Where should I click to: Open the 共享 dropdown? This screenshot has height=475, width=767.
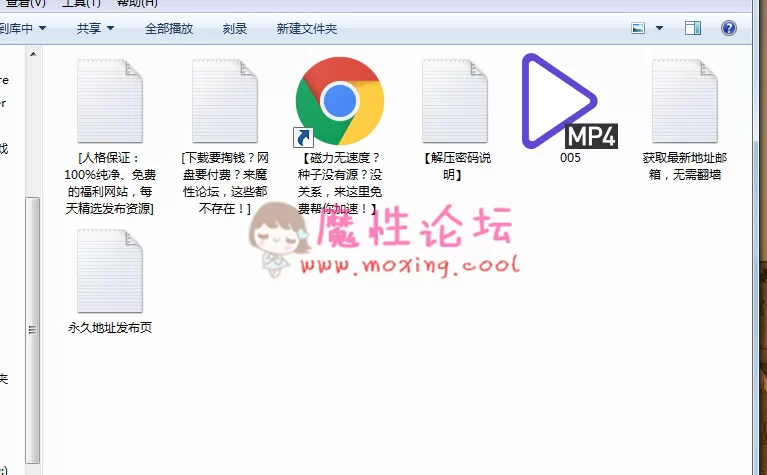pyautogui.click(x=95, y=28)
